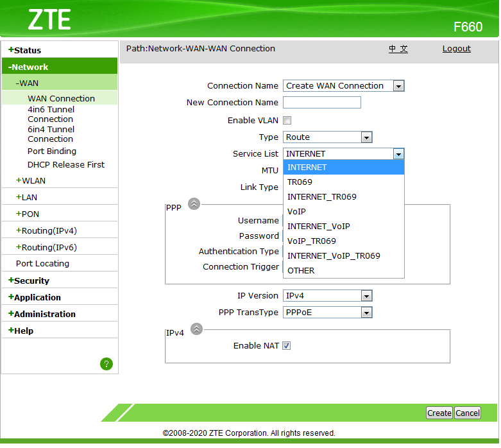Open the Type dropdown showing Route

click(328, 137)
